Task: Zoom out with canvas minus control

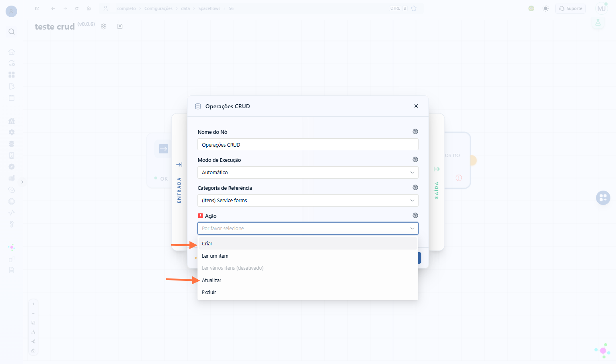Action: (33, 313)
